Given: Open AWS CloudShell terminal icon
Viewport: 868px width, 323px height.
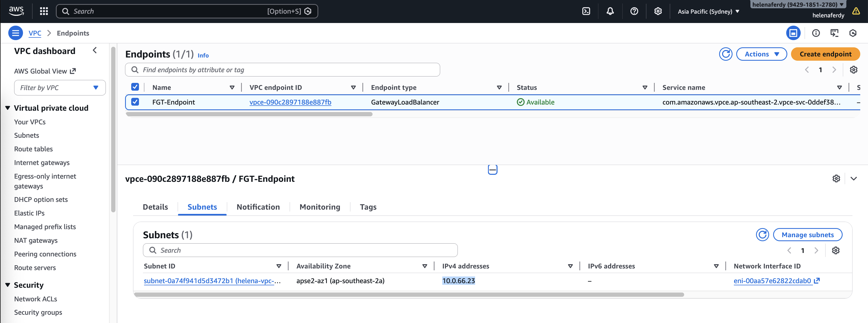Looking at the screenshot, I should pos(586,11).
